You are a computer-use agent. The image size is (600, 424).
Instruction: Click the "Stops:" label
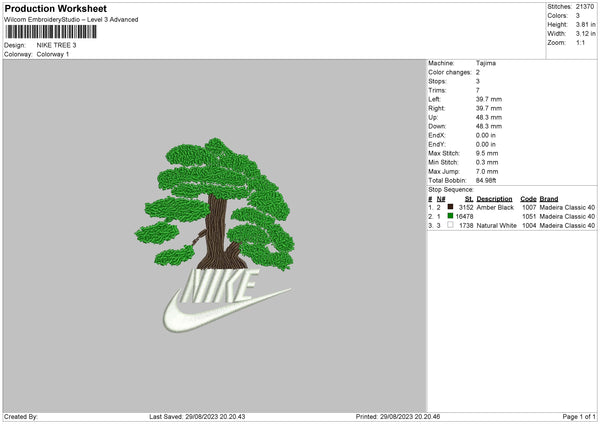coord(437,82)
